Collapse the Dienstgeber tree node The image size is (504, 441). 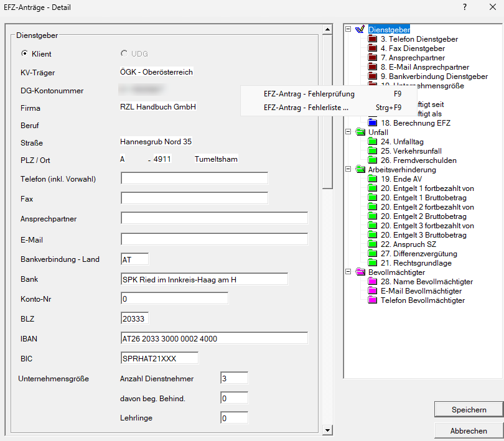pos(348,30)
